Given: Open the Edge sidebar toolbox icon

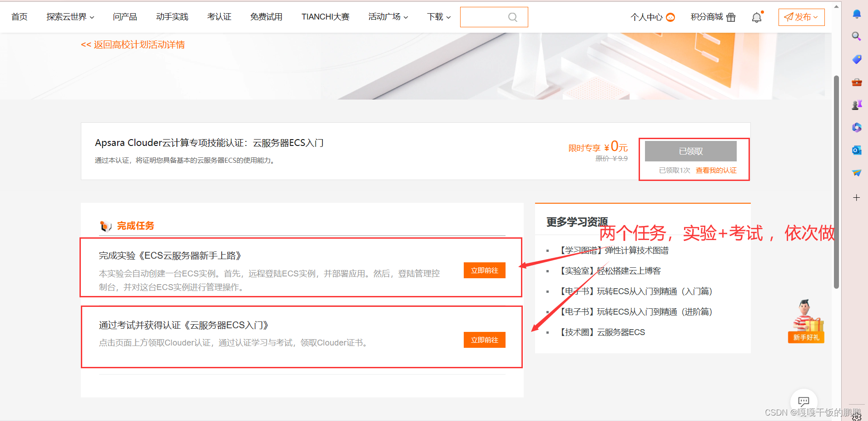Looking at the screenshot, I should [x=857, y=82].
